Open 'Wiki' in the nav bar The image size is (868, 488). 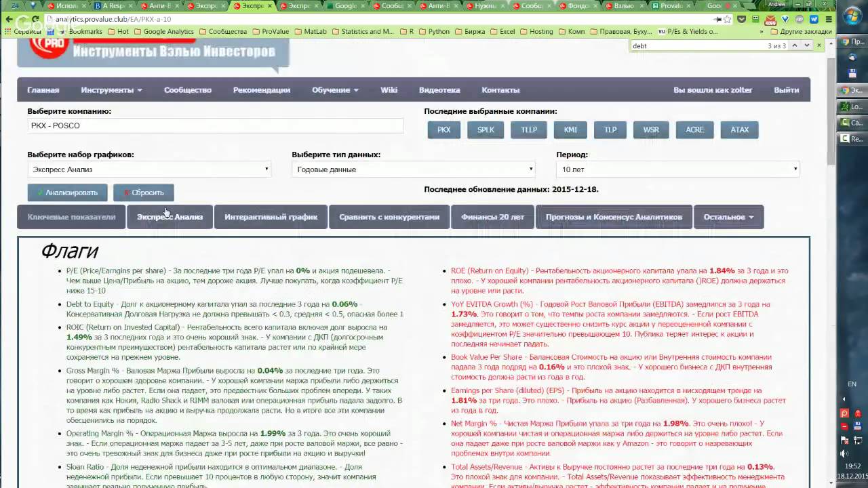(x=389, y=90)
